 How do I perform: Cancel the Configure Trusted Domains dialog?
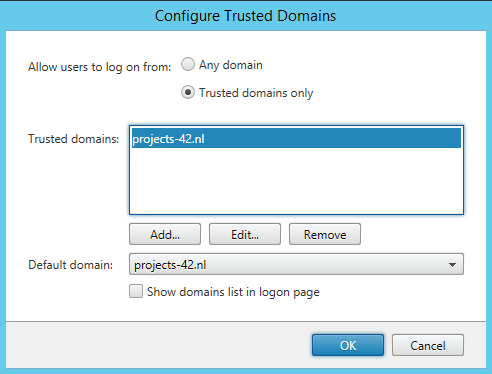pos(428,345)
